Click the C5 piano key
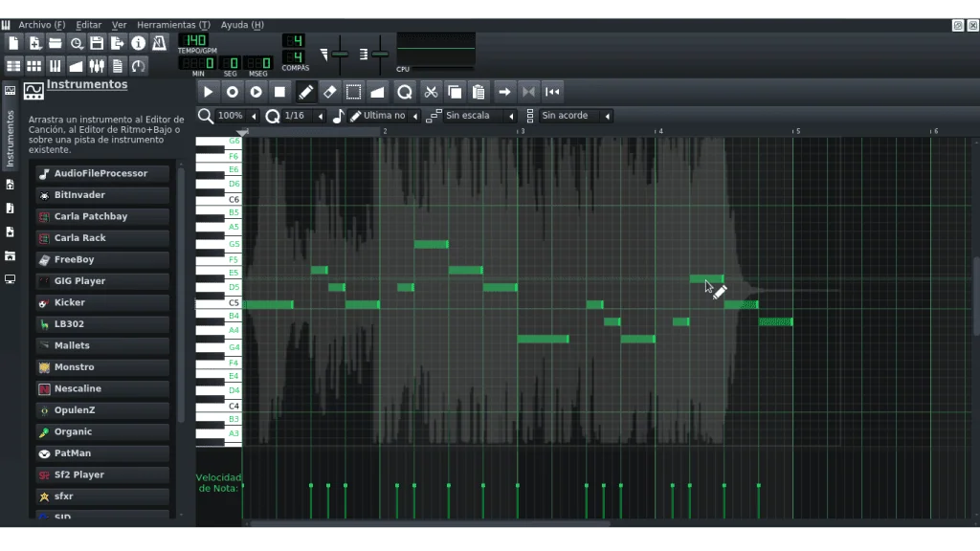 pyautogui.click(x=218, y=303)
